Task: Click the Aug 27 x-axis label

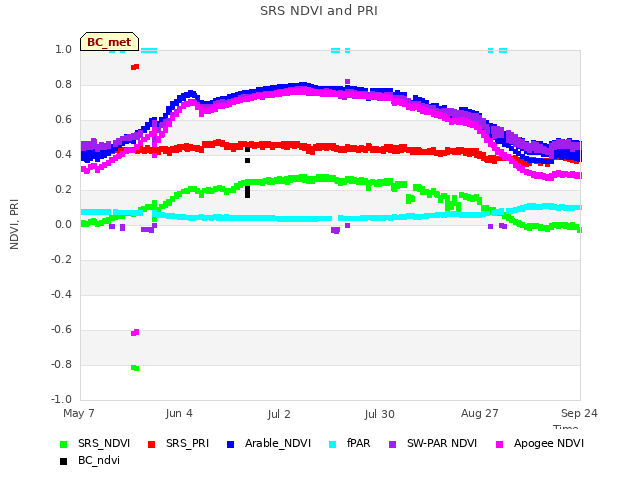Action: tap(480, 413)
